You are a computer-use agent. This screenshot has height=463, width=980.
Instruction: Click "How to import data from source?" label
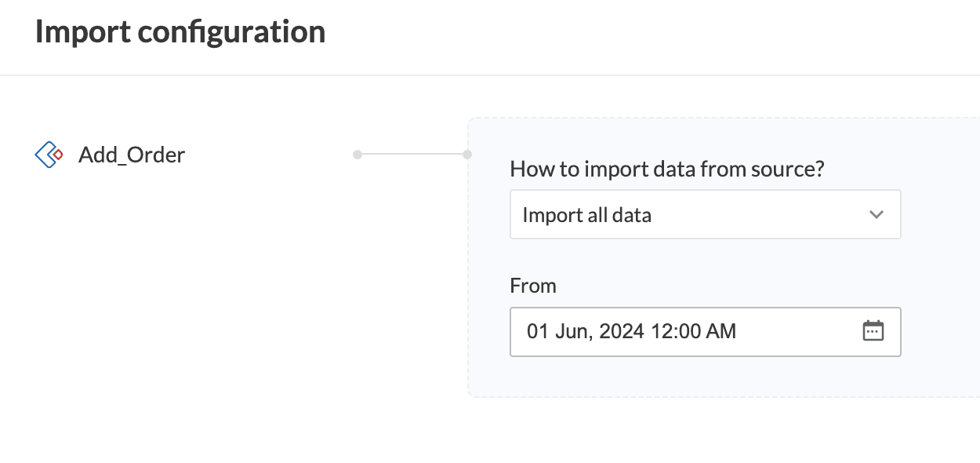[x=667, y=169]
